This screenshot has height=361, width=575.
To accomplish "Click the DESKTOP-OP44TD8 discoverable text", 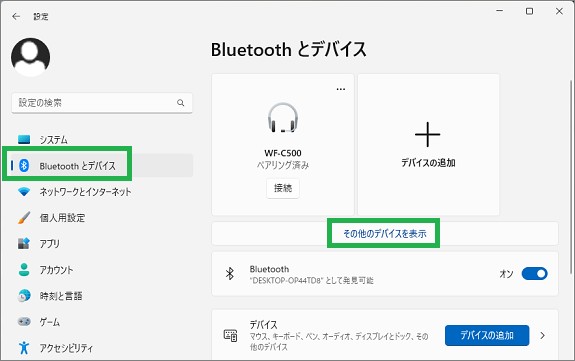I will (x=311, y=281).
